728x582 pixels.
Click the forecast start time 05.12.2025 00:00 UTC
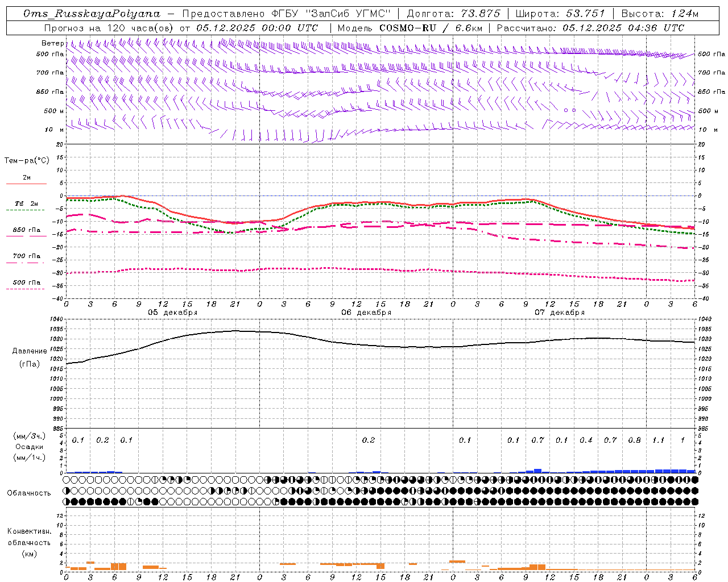point(258,28)
